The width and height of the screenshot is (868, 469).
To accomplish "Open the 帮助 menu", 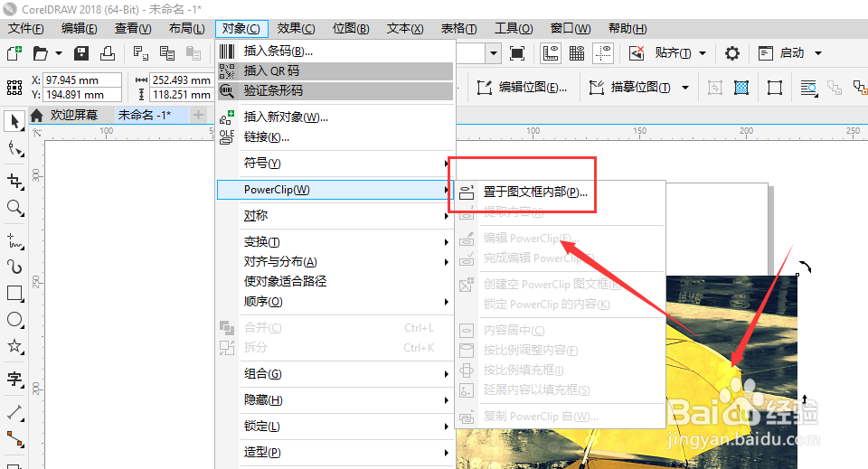I will pyautogui.click(x=627, y=28).
